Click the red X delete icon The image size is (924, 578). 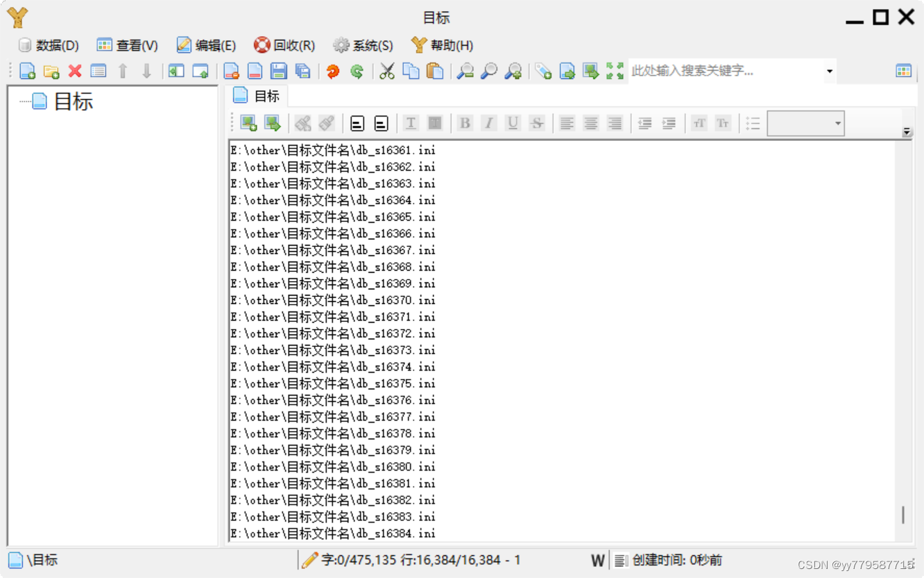(75, 71)
